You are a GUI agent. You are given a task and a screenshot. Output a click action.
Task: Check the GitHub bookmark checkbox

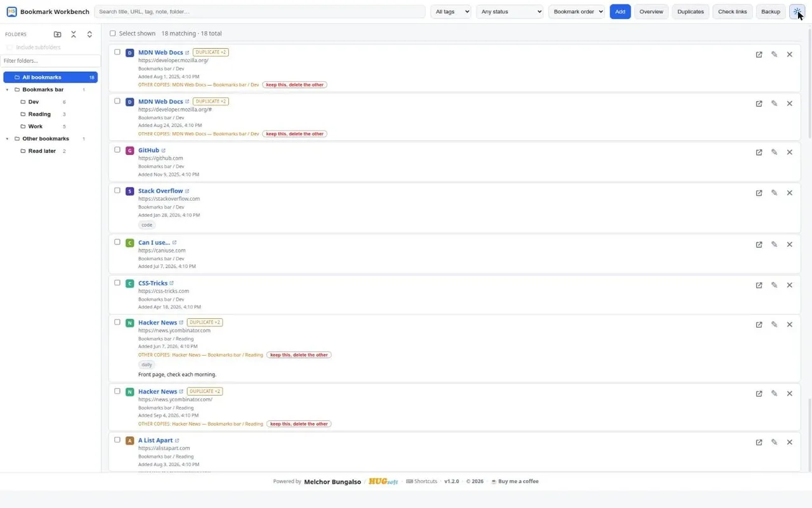(x=117, y=150)
